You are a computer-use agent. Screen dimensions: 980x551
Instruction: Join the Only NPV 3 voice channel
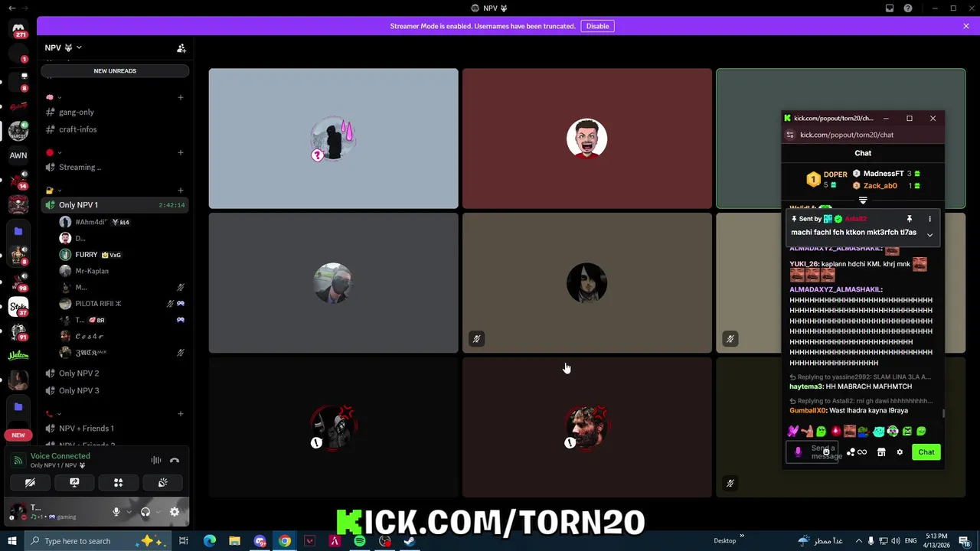click(x=115, y=390)
